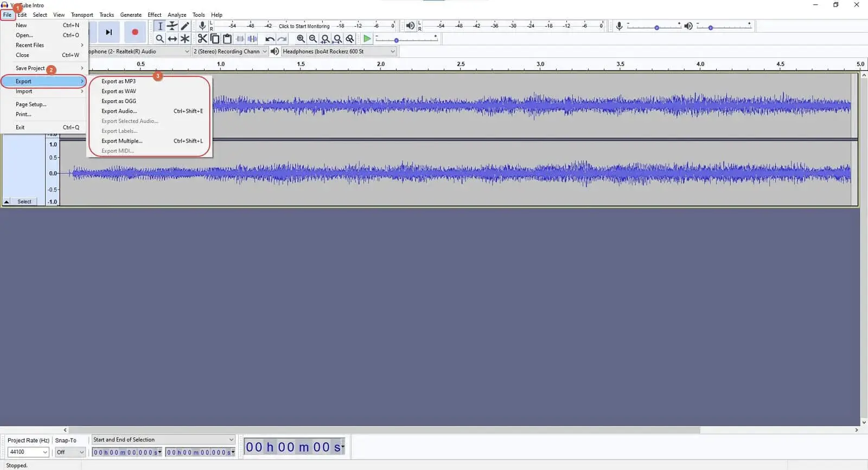Adjust the playback speed slider
Image resolution: width=868 pixels, height=470 pixels.
pyautogui.click(x=406, y=39)
